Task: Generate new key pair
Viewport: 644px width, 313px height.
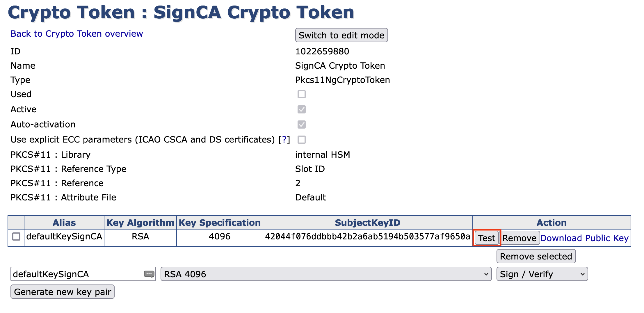Action: pyautogui.click(x=62, y=291)
